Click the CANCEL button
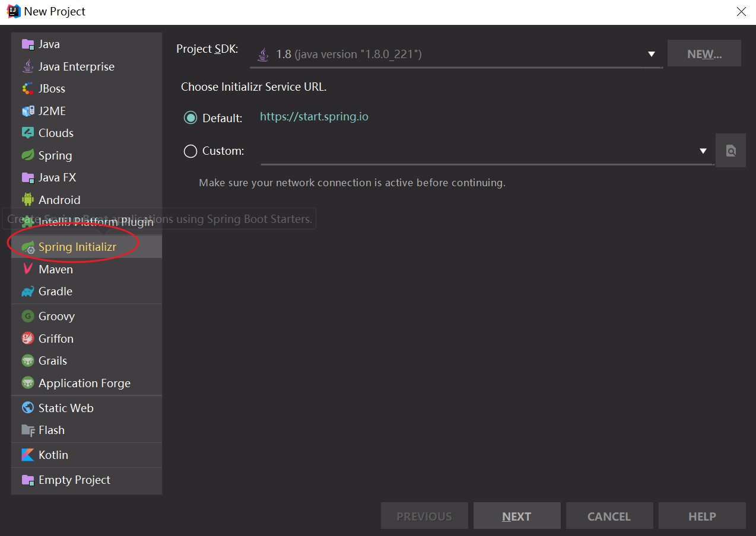The height and width of the screenshot is (536, 756). 609,516
